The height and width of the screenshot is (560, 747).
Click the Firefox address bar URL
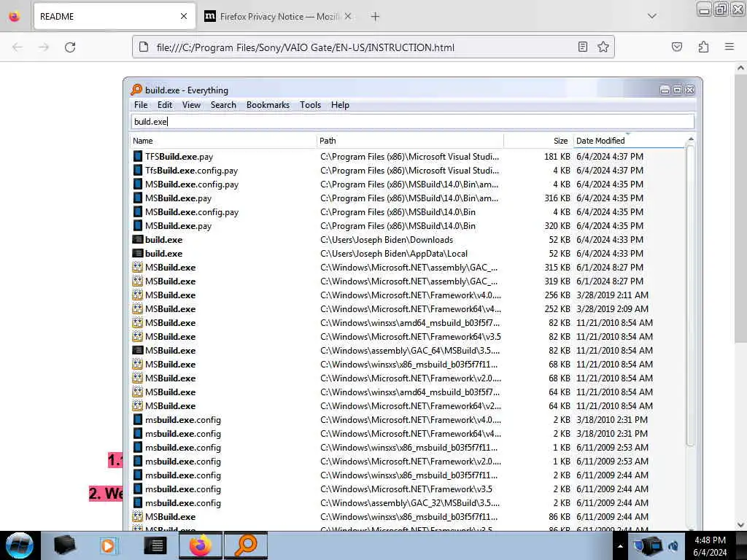pos(306,47)
